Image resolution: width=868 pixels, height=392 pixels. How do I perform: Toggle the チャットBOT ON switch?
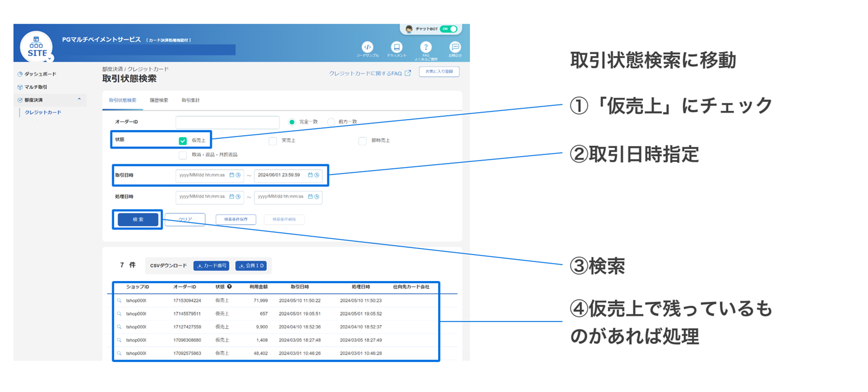click(448, 29)
